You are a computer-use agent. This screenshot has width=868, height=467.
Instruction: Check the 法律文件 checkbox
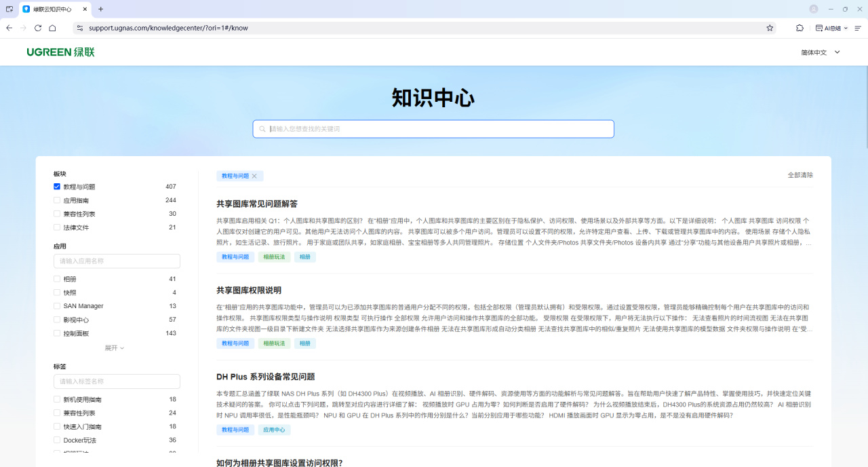[57, 227]
